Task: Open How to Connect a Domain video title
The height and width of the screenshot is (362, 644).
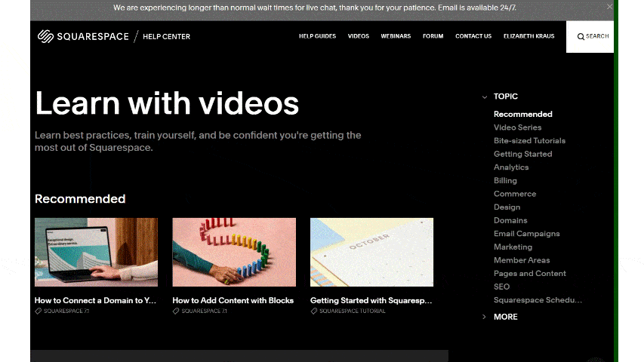Action: point(95,300)
